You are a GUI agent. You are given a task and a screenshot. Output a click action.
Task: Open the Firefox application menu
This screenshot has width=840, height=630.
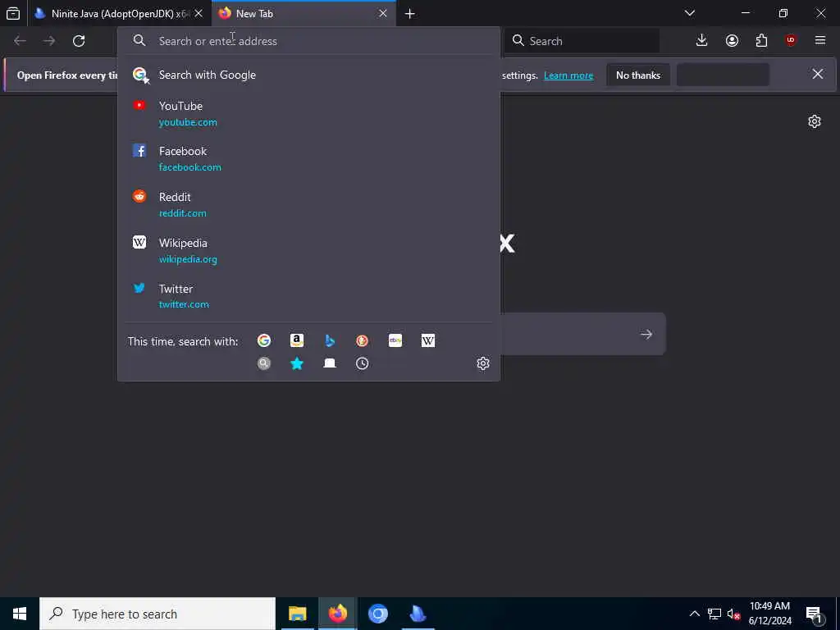click(x=820, y=41)
